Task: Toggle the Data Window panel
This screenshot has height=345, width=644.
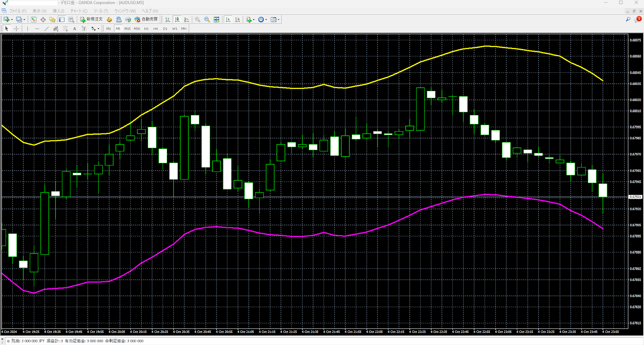Action: tap(43, 19)
